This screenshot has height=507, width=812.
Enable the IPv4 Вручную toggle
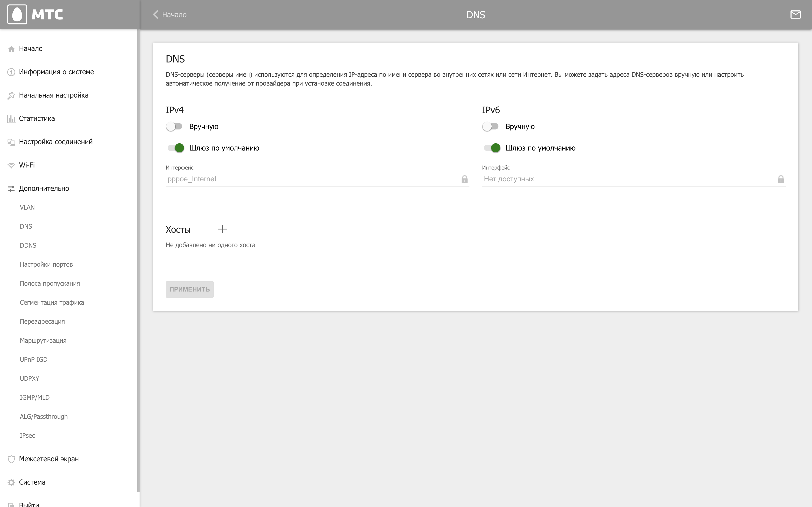coord(174,127)
